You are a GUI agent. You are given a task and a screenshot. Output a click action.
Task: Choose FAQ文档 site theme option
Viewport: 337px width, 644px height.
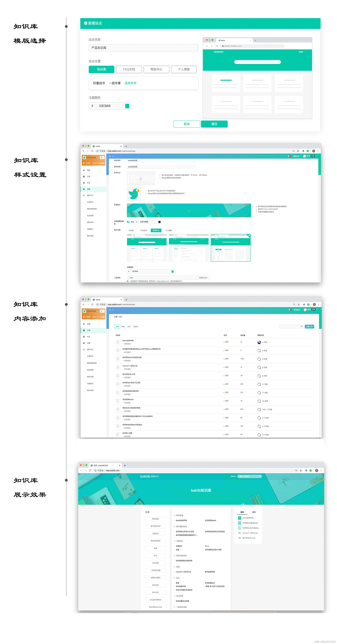129,70
